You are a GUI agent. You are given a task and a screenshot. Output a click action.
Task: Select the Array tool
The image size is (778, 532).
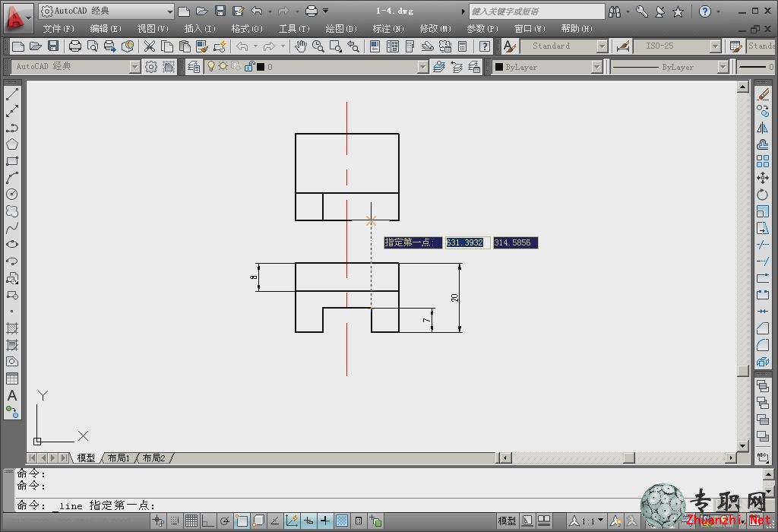(x=763, y=161)
